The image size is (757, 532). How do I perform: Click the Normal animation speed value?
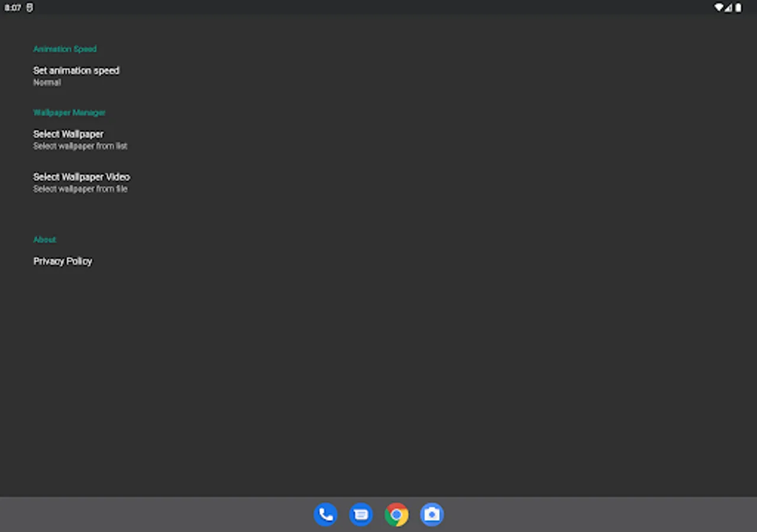pyautogui.click(x=47, y=83)
